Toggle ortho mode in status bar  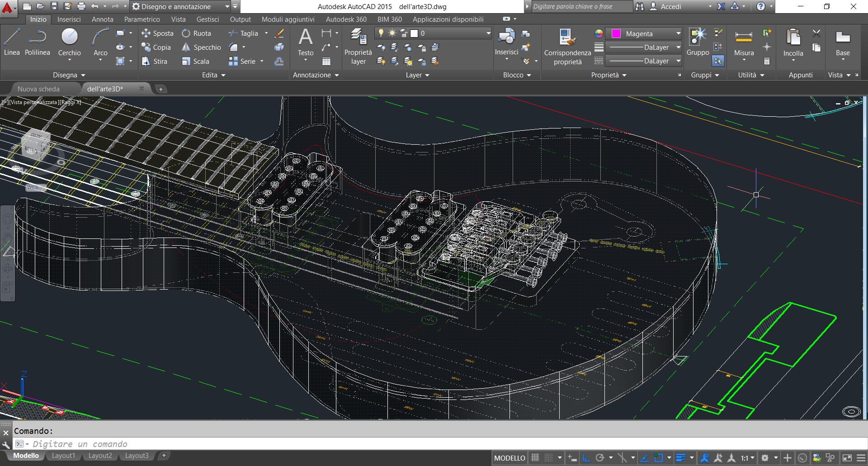586,458
